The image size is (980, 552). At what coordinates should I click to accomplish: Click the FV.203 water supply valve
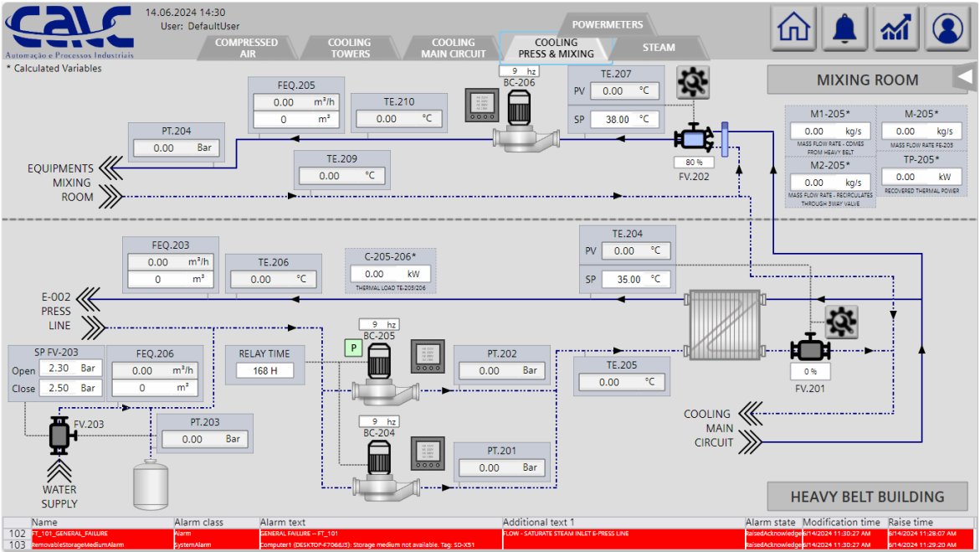tap(59, 433)
